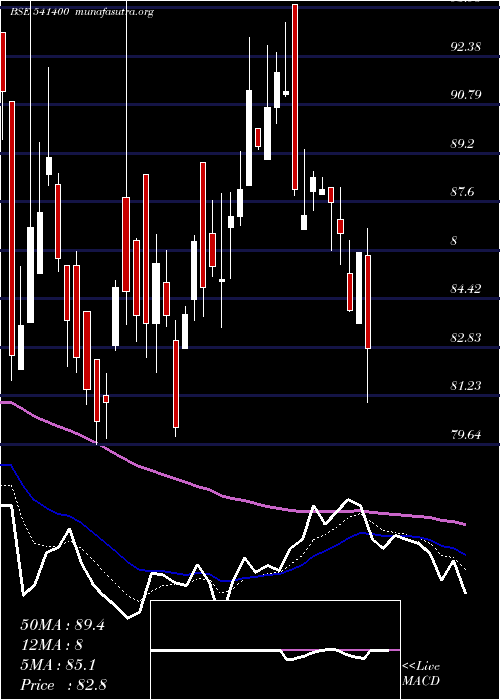Click the munafasutra.org site text
500x700 pixels.
pyautogui.click(x=115, y=12)
